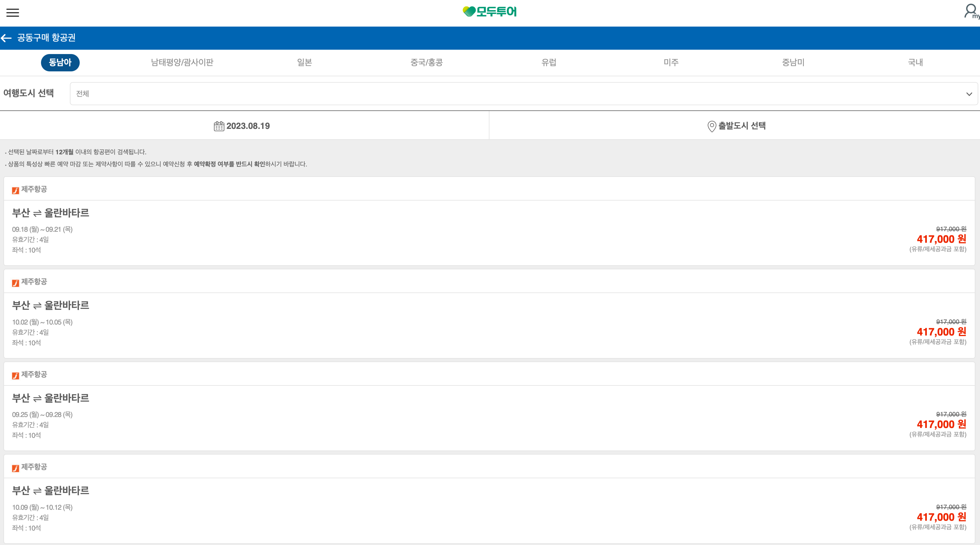Image resolution: width=980 pixels, height=545 pixels.
Task: Click the date range 09.18 (월) ~ 09.21 (목)
Action: coord(42,229)
